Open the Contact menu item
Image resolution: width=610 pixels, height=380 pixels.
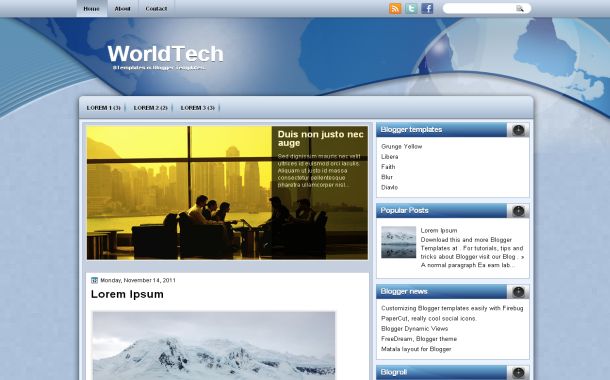pyautogui.click(x=156, y=9)
